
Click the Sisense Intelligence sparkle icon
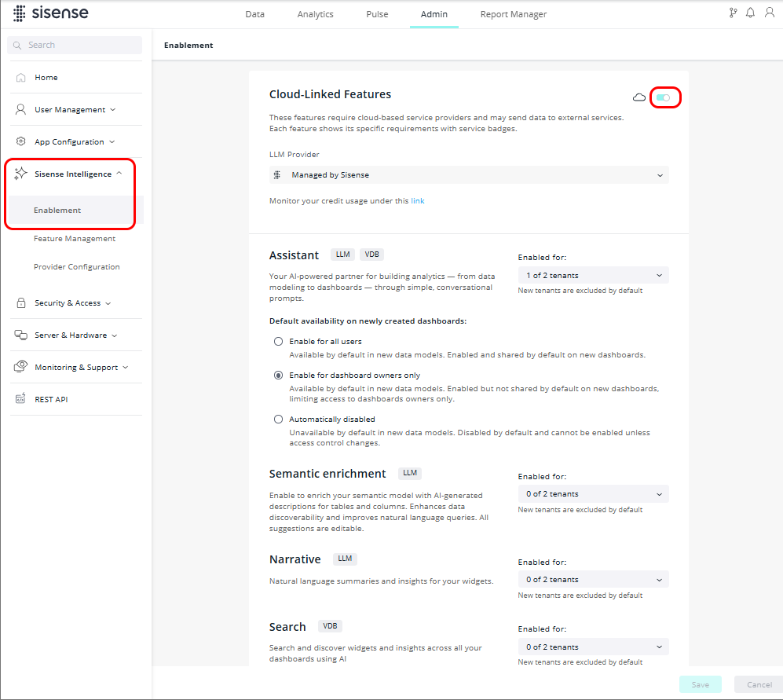(x=20, y=174)
